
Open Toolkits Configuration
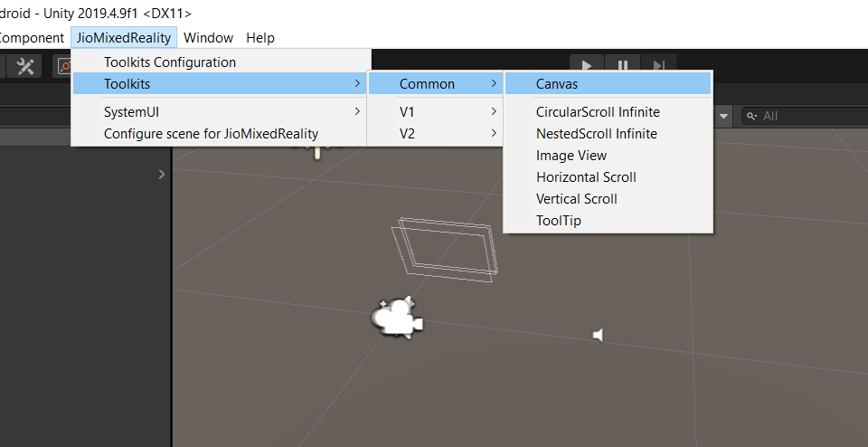click(x=170, y=62)
